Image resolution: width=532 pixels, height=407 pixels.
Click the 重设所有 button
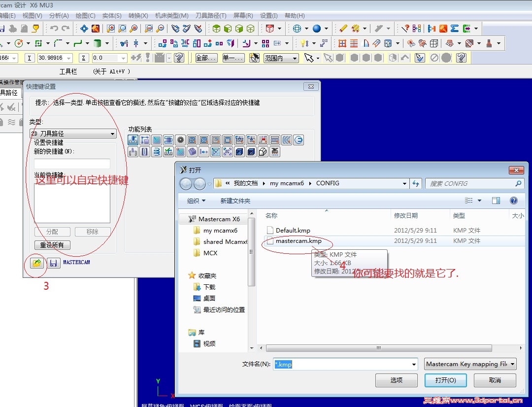pyautogui.click(x=52, y=245)
